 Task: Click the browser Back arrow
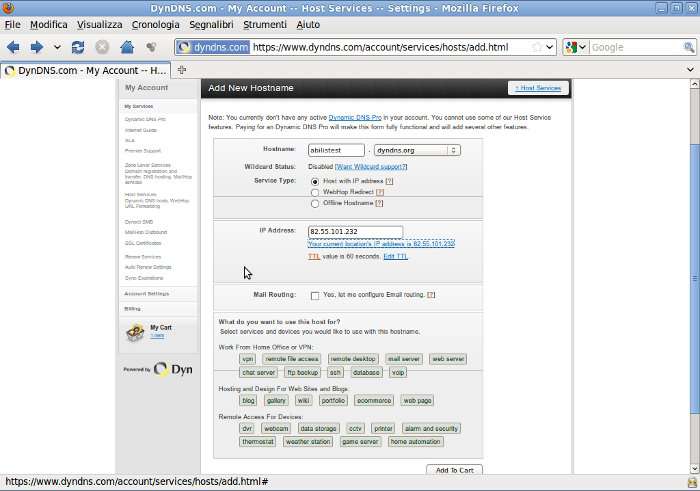point(13,47)
